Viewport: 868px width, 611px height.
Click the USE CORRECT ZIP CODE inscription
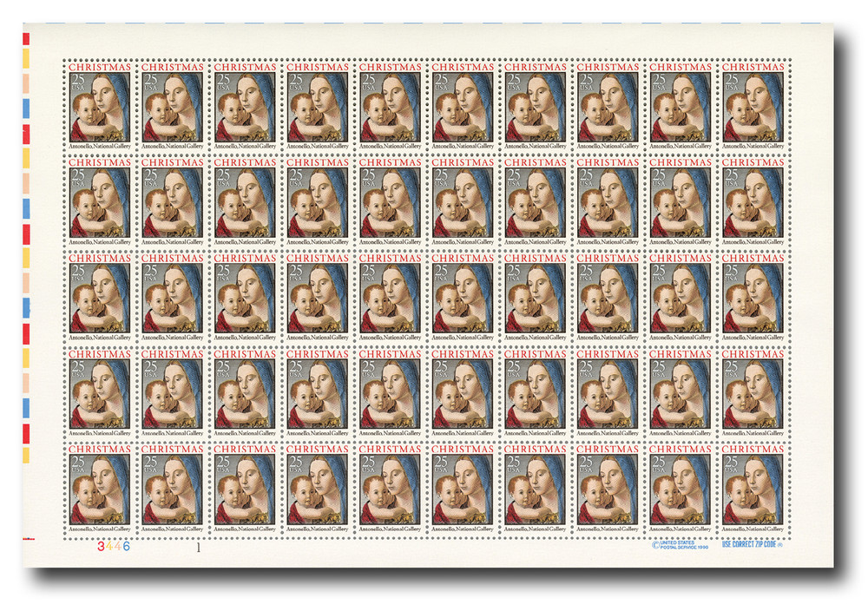tap(752, 544)
